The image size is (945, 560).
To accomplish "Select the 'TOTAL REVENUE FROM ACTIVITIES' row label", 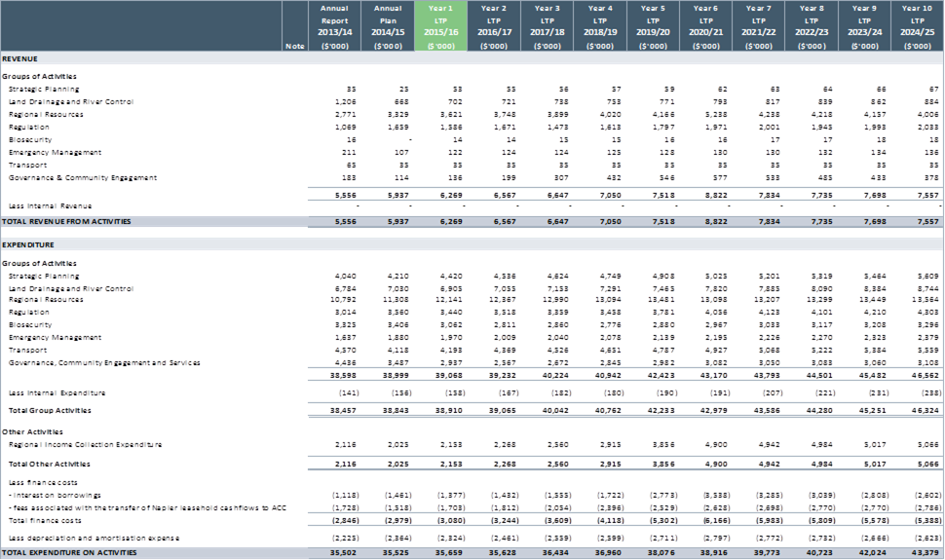I will tap(66, 222).
